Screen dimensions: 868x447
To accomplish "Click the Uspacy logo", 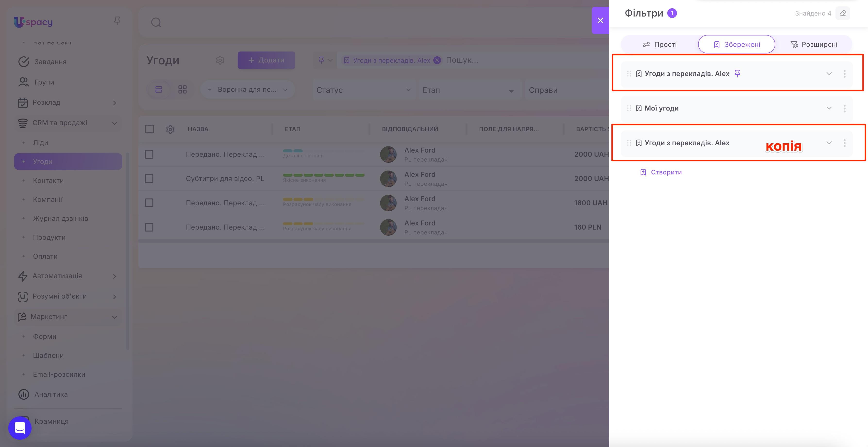I will pos(33,22).
